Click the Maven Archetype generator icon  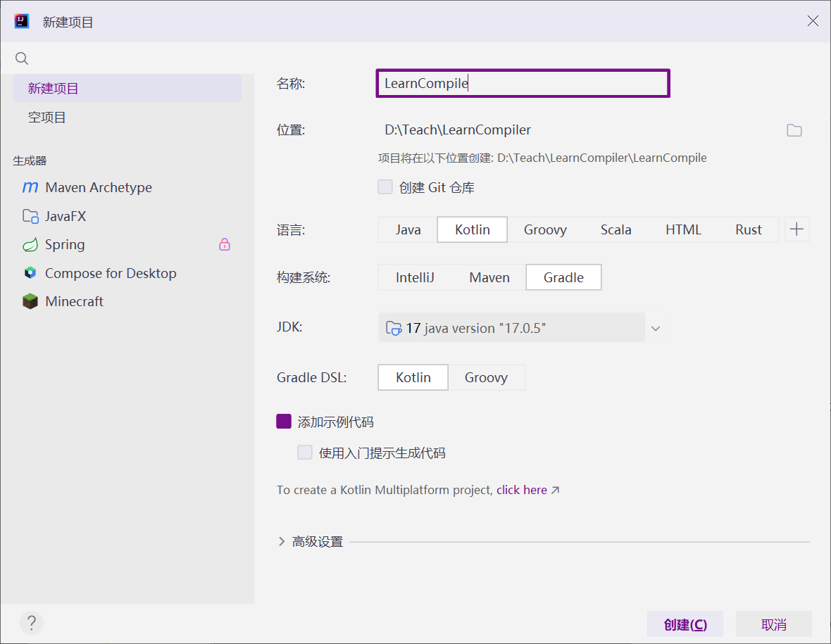click(30, 187)
